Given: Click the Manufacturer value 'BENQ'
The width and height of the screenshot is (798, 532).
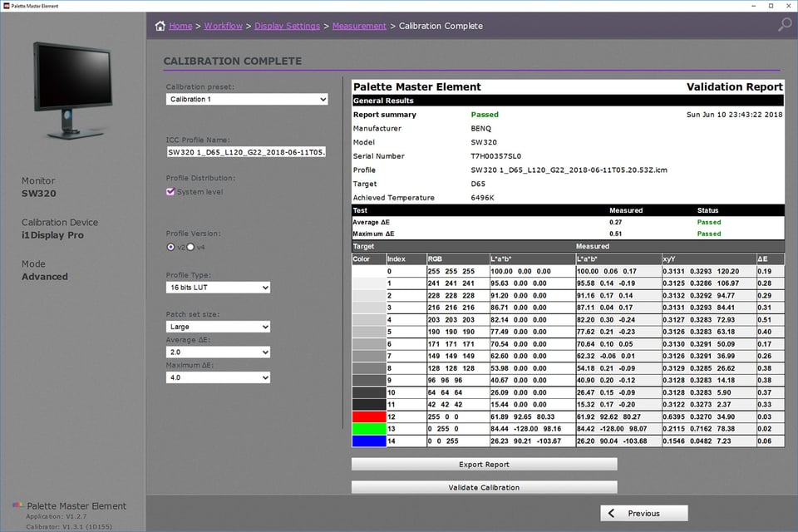Looking at the screenshot, I should 481,128.
